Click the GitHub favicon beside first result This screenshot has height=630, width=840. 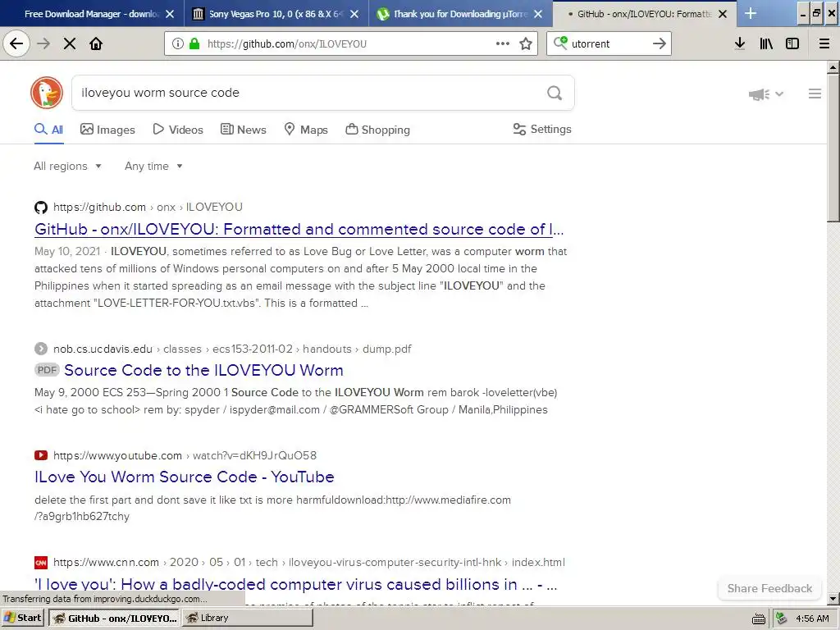(41, 208)
